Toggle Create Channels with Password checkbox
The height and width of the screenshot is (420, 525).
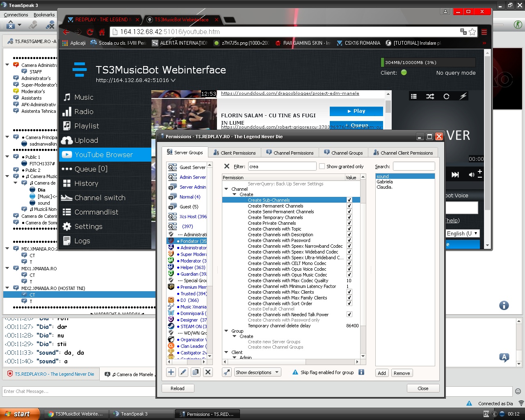(x=349, y=240)
